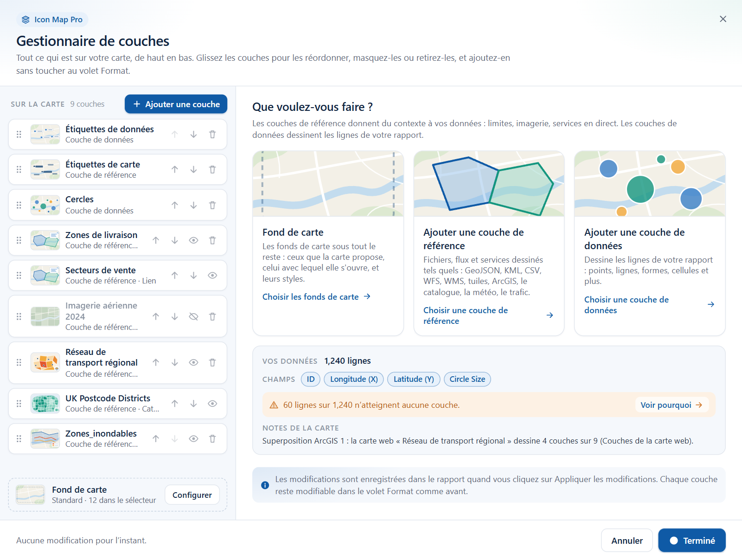The width and height of the screenshot is (742, 560).
Task: Select the Longitude (X) field chip
Action: [354, 380]
